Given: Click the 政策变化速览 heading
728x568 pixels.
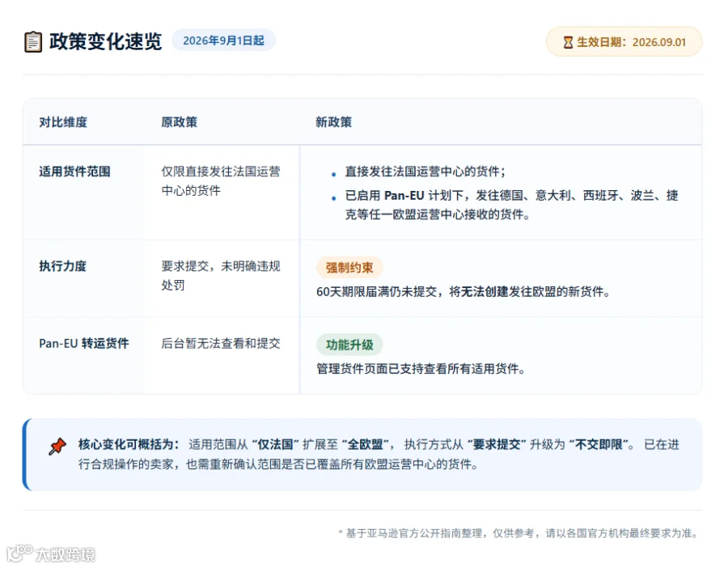Looking at the screenshot, I should click(106, 41).
